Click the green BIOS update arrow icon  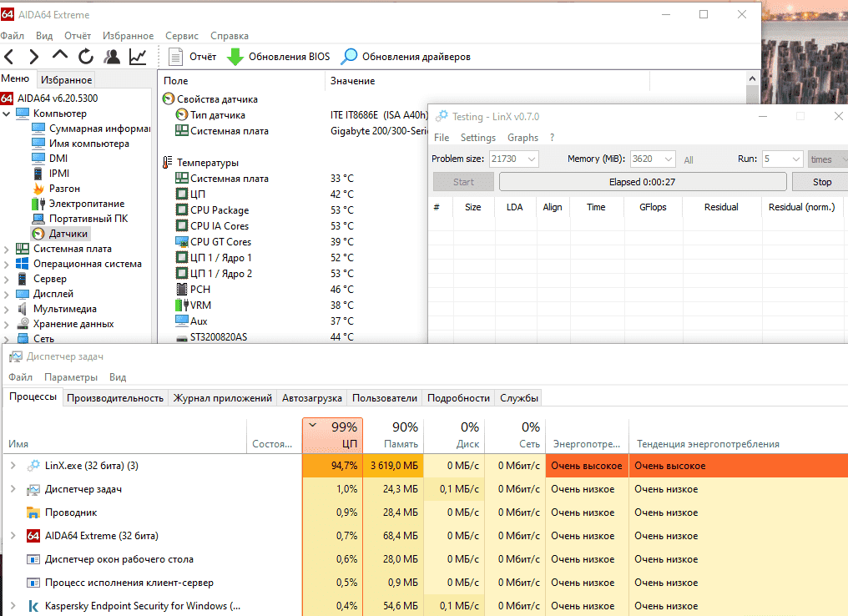235,57
